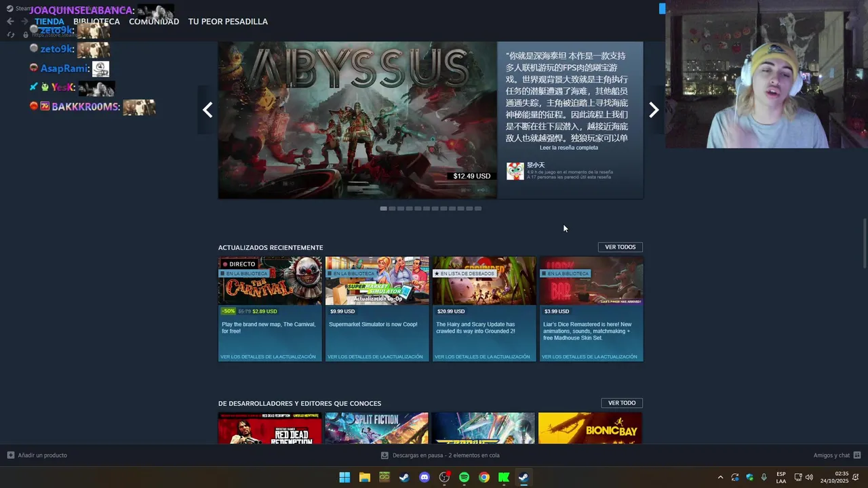
Task: Open The Carnival game thumbnail
Action: point(270,281)
